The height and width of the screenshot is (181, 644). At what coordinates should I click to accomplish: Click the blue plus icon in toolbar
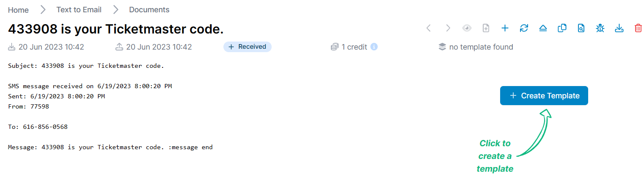point(505,28)
